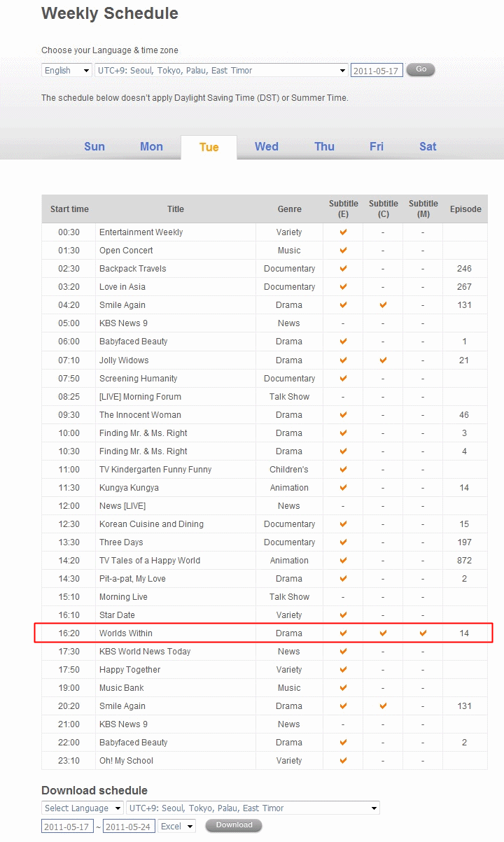Click the Subtitle (E) checkmark for Kungya Kungya

click(343, 487)
